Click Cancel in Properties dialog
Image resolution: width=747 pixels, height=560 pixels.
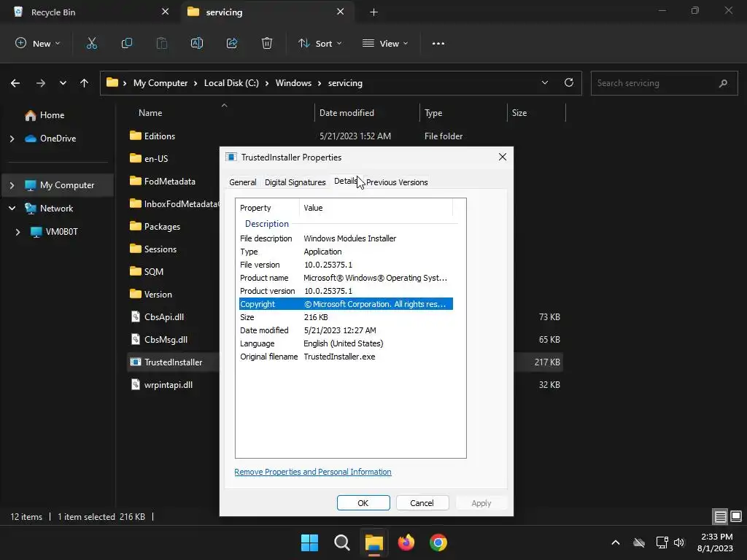422,503
